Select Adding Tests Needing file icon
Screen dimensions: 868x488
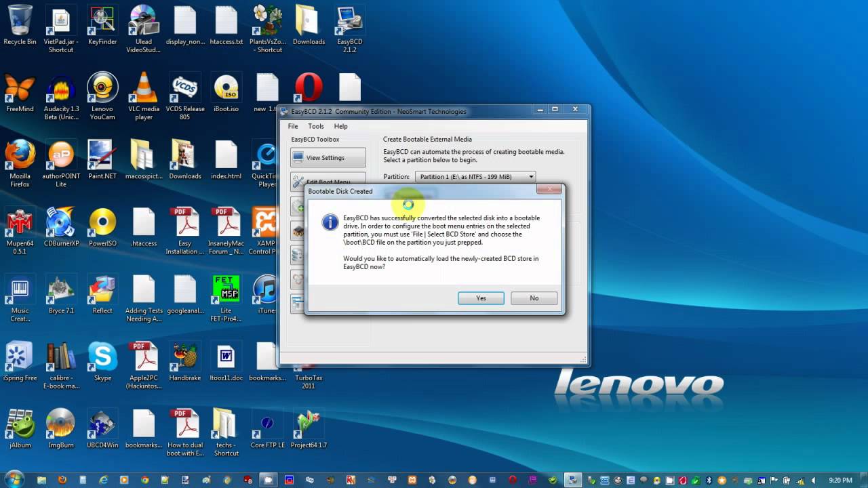click(144, 298)
